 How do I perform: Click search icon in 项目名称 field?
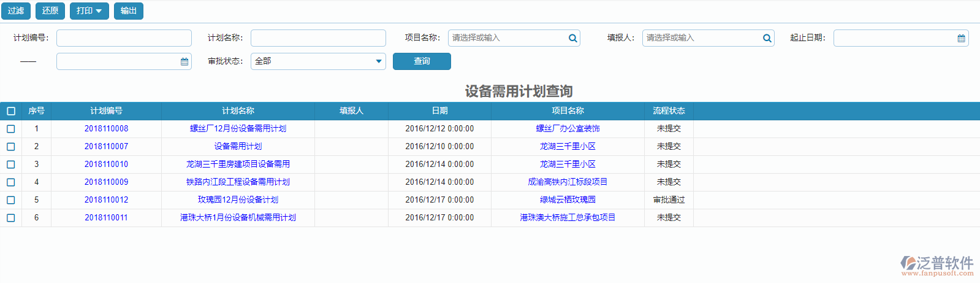point(572,38)
